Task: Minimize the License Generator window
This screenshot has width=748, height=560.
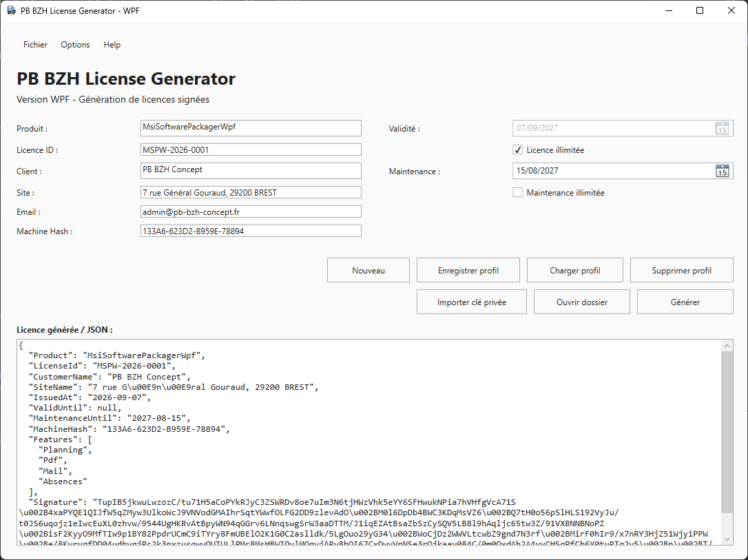Action: [669, 10]
